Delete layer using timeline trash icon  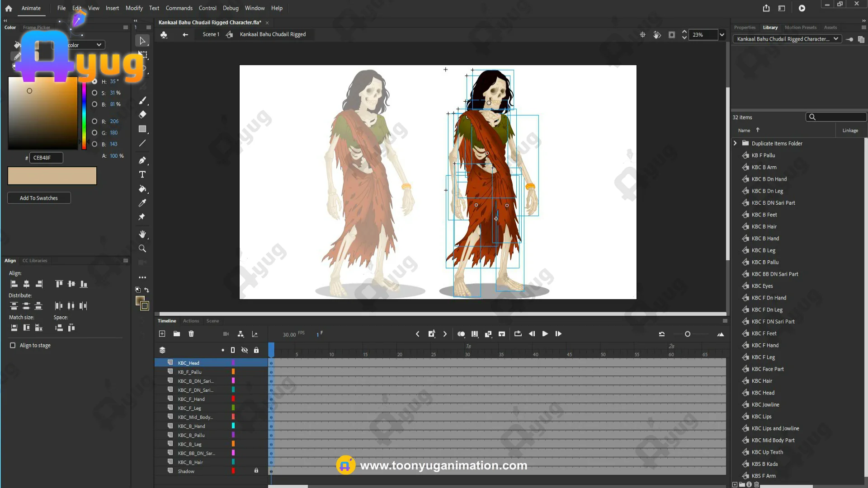tap(191, 334)
